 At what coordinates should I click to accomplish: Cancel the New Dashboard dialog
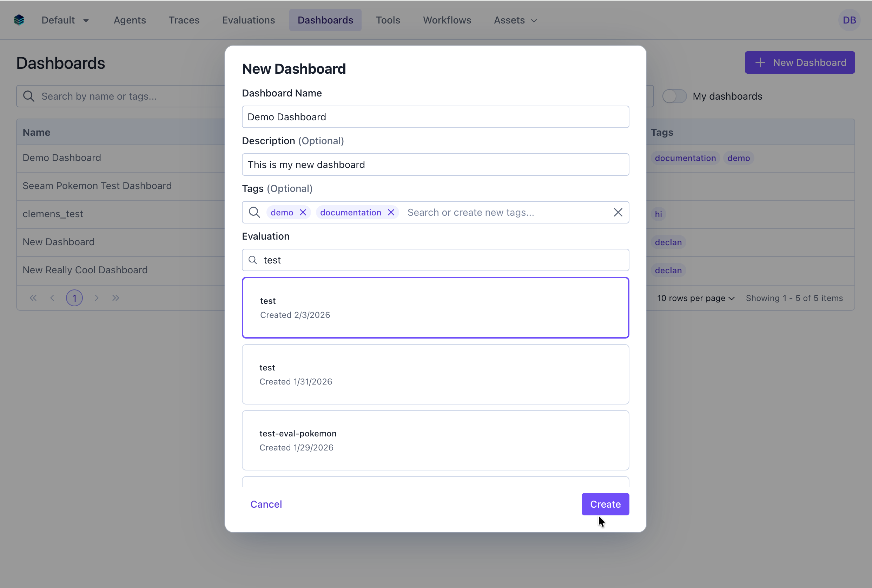click(266, 504)
